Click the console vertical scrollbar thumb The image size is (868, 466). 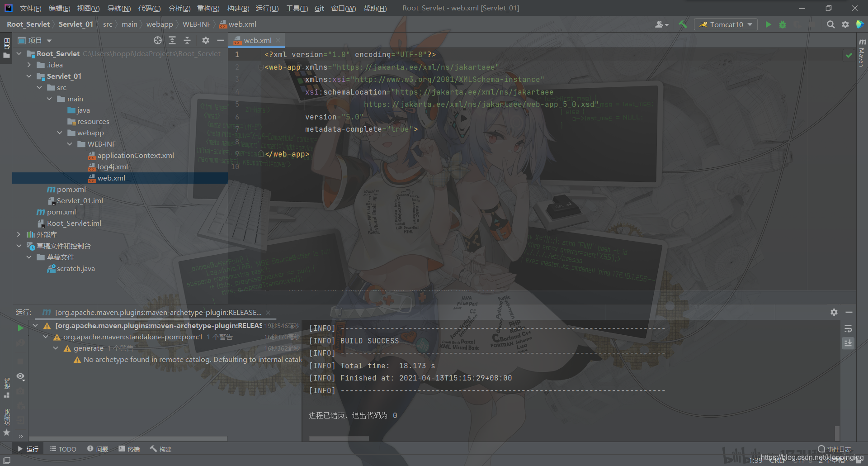[837, 433]
